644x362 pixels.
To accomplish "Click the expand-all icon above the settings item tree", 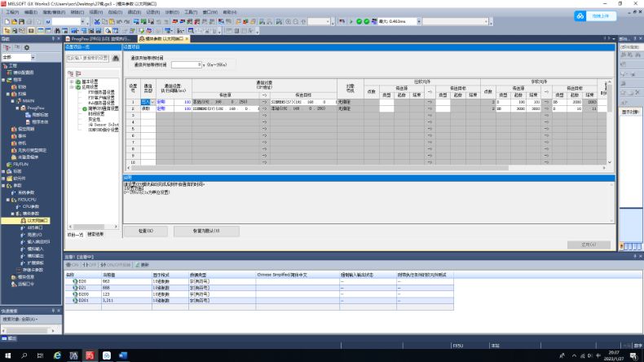I will click(71, 73).
